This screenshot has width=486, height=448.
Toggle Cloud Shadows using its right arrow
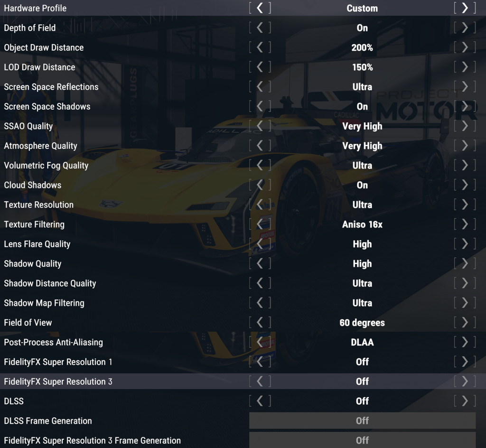(x=465, y=185)
